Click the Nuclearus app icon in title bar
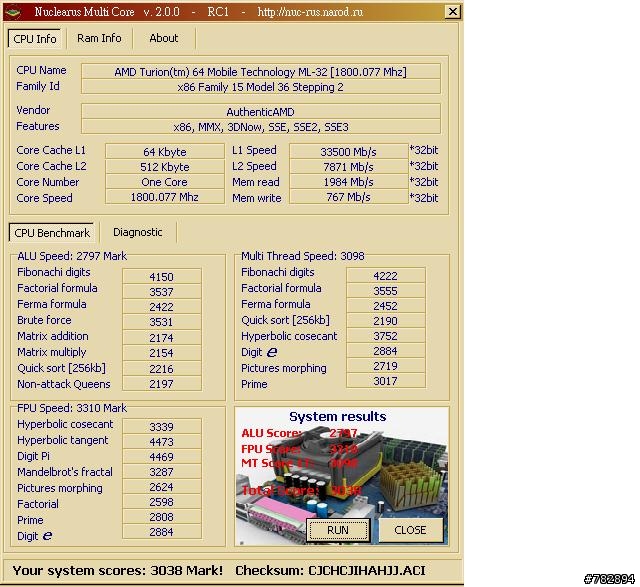Screen dimensions: 640x587 pyautogui.click(x=13, y=12)
